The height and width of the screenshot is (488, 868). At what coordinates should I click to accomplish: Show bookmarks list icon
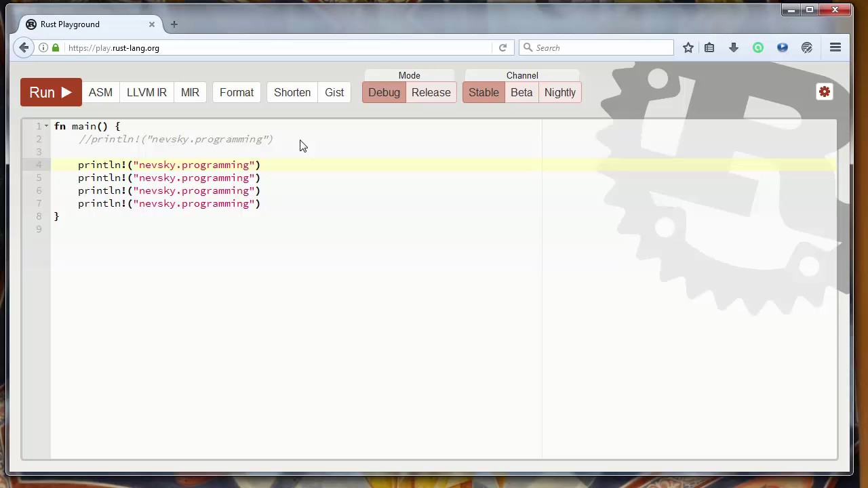709,47
